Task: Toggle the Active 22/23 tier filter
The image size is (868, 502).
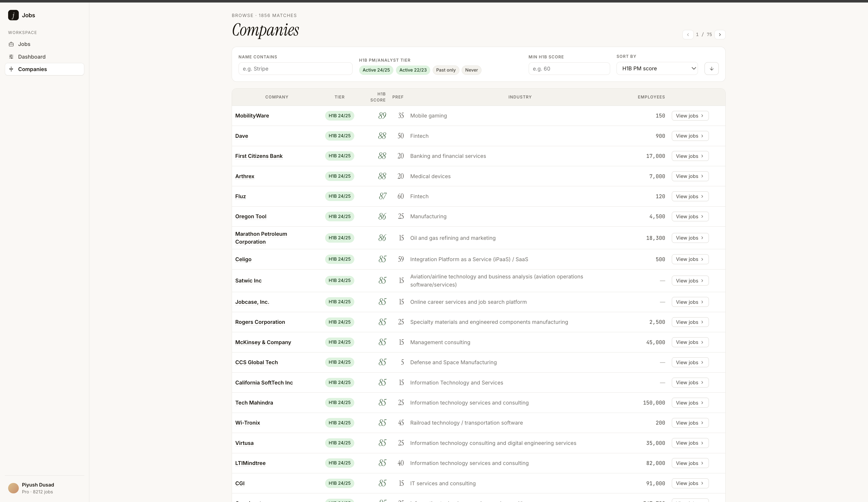Action: tap(413, 70)
